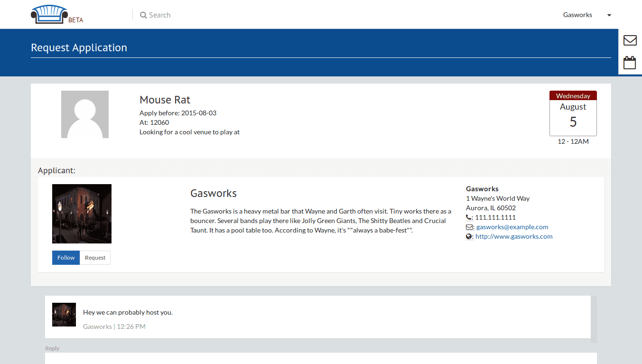Image resolution: width=642 pixels, height=364 pixels.
Task: Click the "Request Application" page heading
Action: [x=79, y=47]
